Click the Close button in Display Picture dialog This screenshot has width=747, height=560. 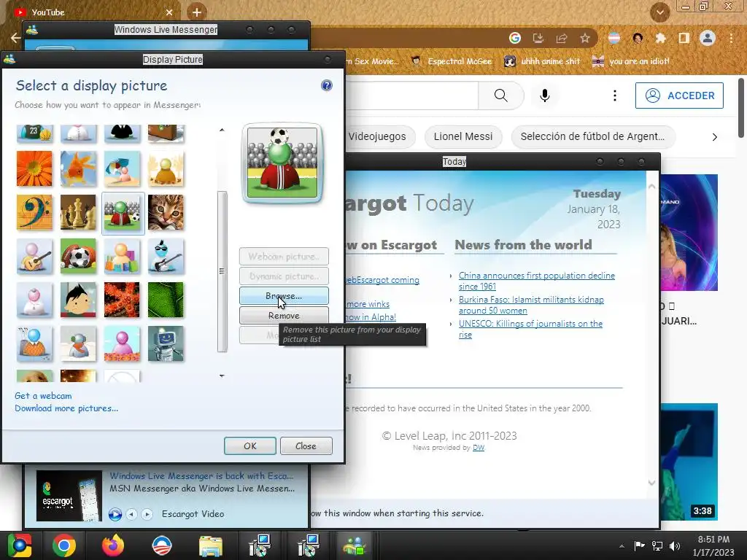point(306,446)
